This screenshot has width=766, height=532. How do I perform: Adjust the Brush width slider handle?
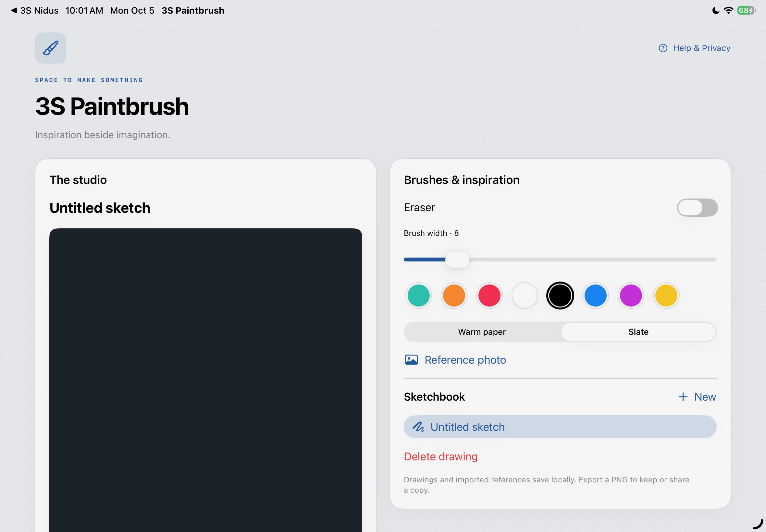coord(457,259)
